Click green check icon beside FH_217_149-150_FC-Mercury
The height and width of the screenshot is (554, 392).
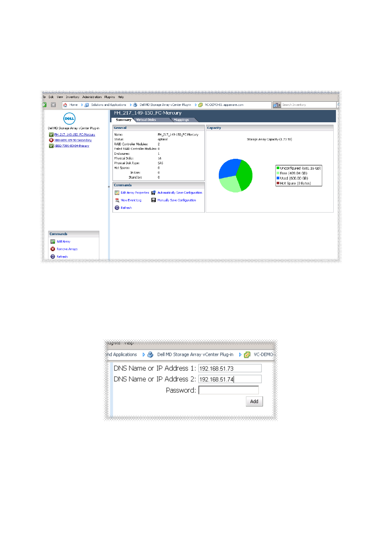[51, 135]
